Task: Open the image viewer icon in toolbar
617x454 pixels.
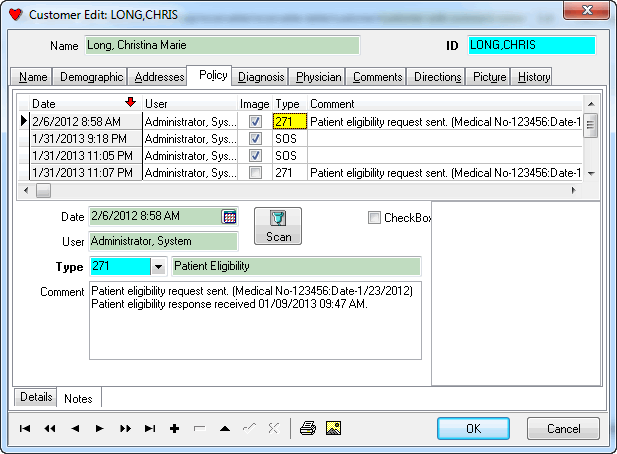Action: (334, 428)
